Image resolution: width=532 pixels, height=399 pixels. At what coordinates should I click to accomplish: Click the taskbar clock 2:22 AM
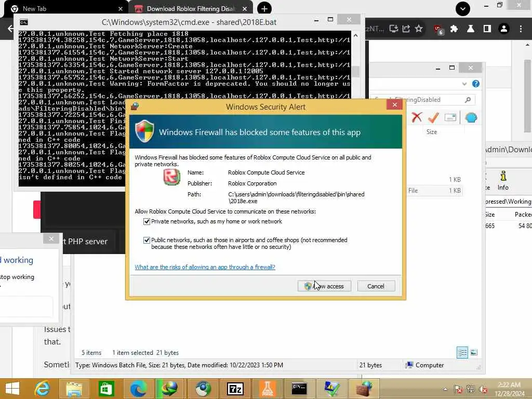[x=509, y=389]
